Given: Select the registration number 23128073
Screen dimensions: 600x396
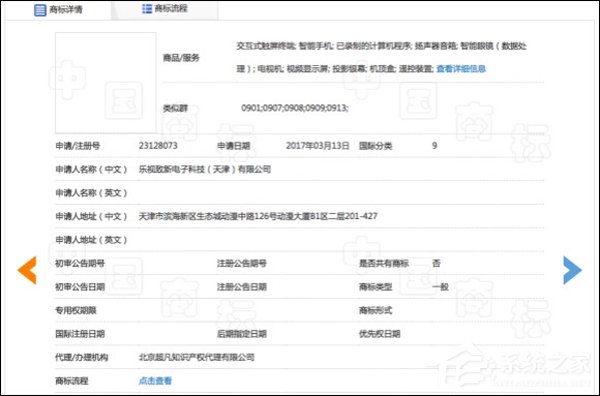Looking at the screenshot, I should point(158,146).
